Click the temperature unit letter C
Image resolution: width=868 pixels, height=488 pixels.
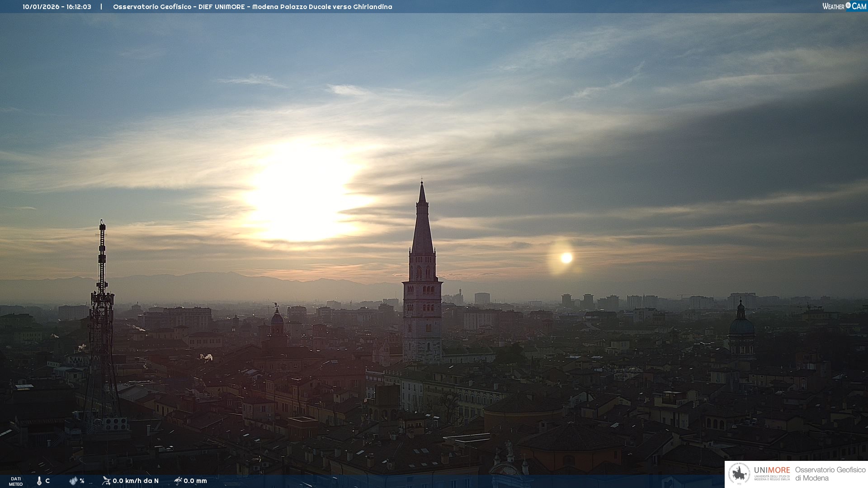[47, 481]
